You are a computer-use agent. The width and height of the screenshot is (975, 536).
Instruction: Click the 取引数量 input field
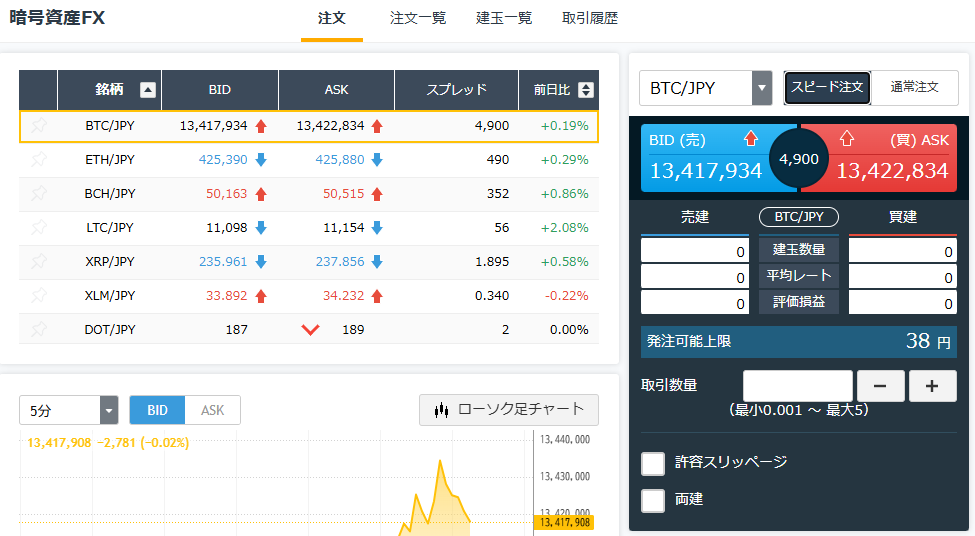[x=798, y=386]
